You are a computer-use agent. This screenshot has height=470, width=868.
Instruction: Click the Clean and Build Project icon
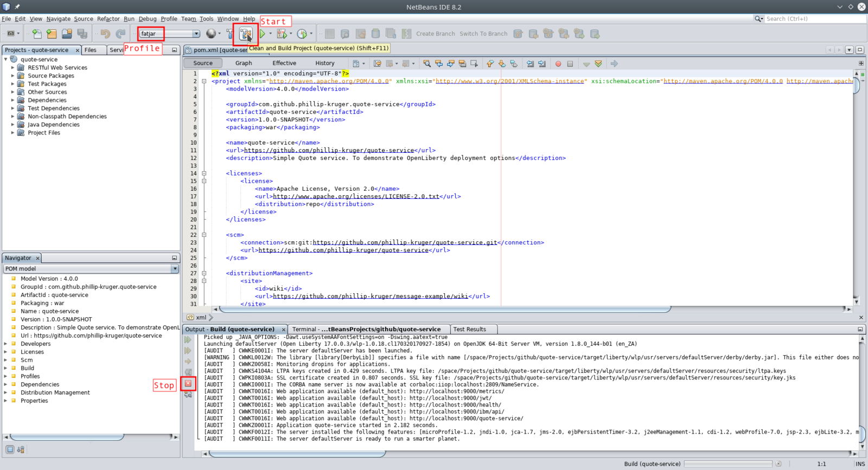tap(245, 34)
